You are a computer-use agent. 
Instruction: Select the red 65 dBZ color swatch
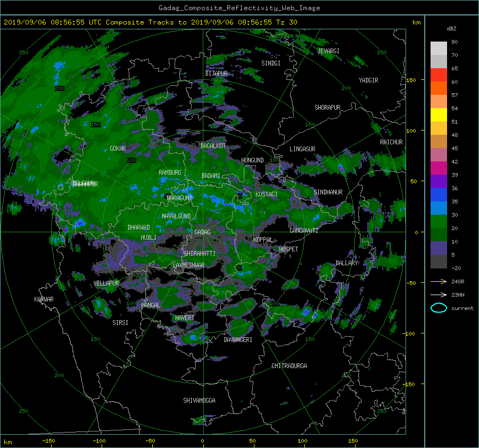pos(439,75)
